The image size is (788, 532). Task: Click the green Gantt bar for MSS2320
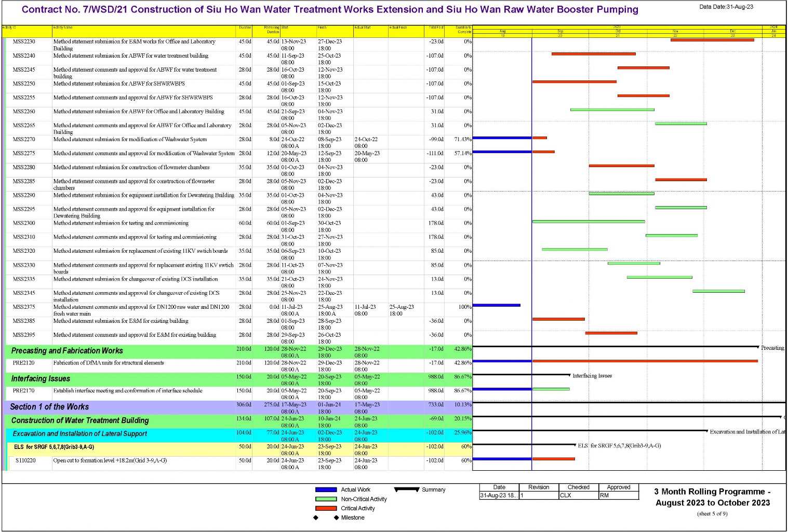[x=575, y=250]
